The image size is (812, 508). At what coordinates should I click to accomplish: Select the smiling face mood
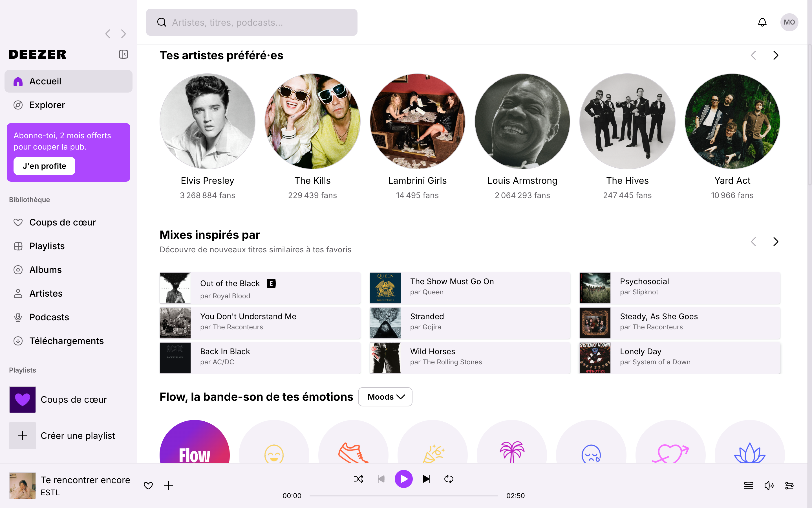274,442
